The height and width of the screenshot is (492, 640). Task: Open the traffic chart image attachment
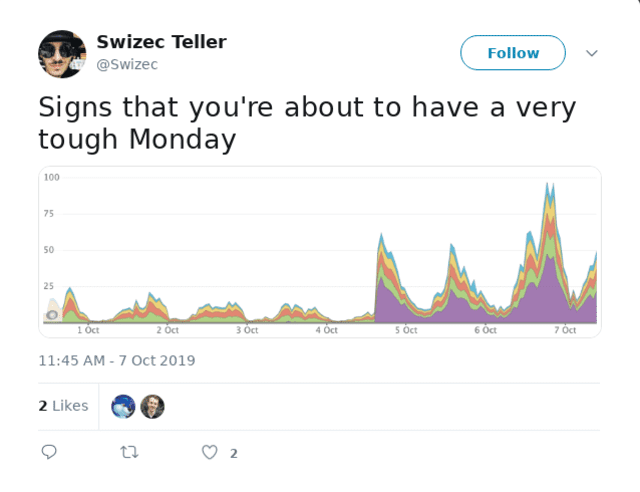[x=320, y=251]
